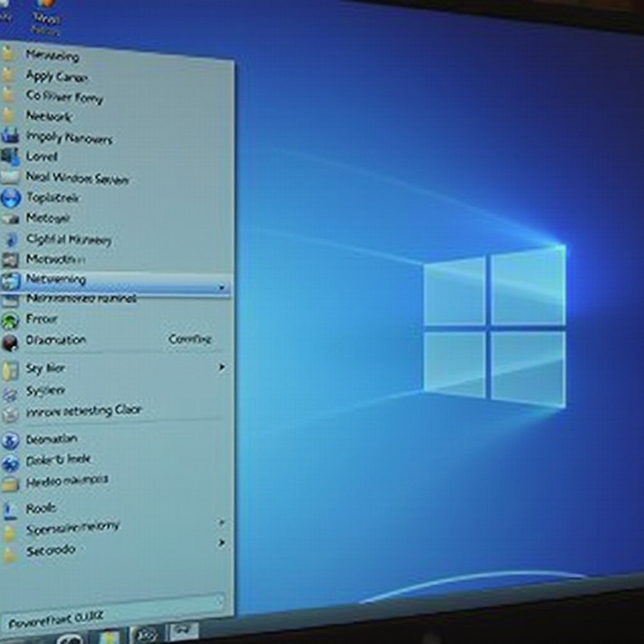
Task: Click the blue round icon beside Toplatreix
Action: point(10,198)
